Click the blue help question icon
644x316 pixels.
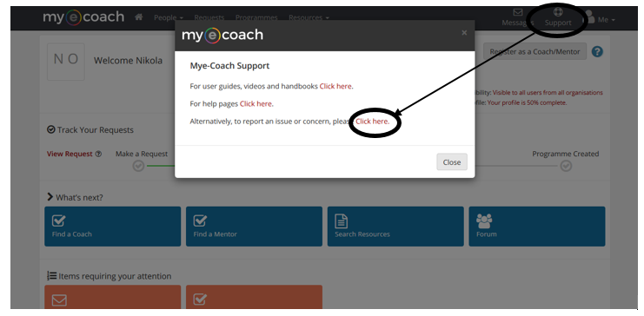coord(597,52)
